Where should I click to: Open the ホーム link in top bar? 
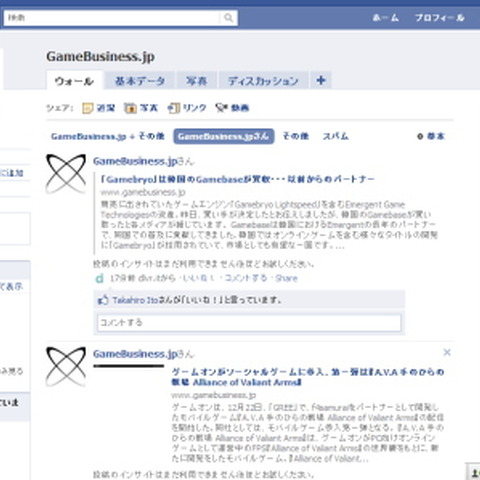pyautogui.click(x=386, y=18)
